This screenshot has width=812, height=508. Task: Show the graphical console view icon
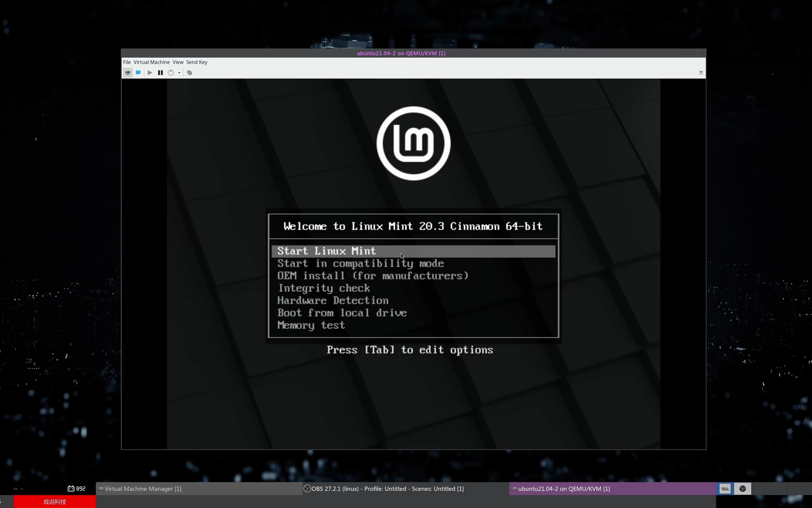[x=128, y=73]
